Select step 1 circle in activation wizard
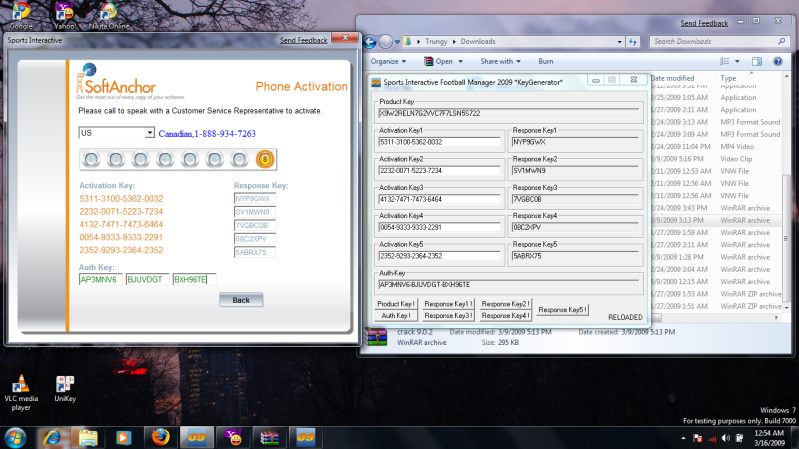The image size is (799, 449). coord(91,160)
